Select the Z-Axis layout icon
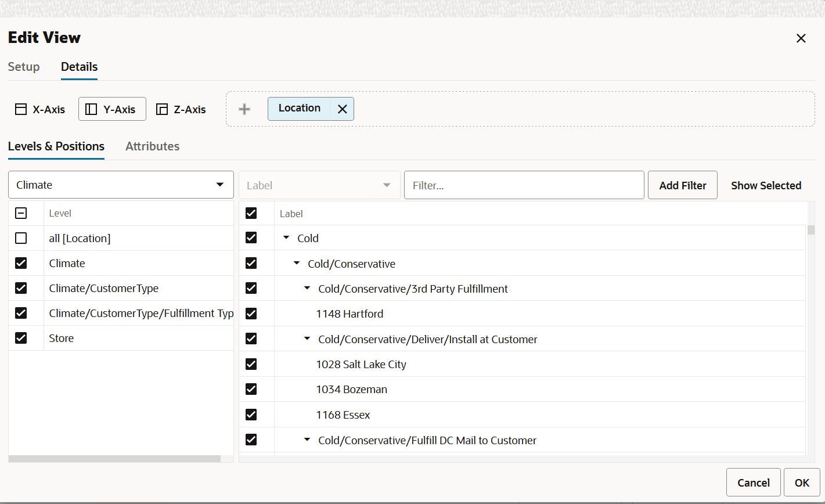This screenshot has height=504, width=825. point(162,109)
